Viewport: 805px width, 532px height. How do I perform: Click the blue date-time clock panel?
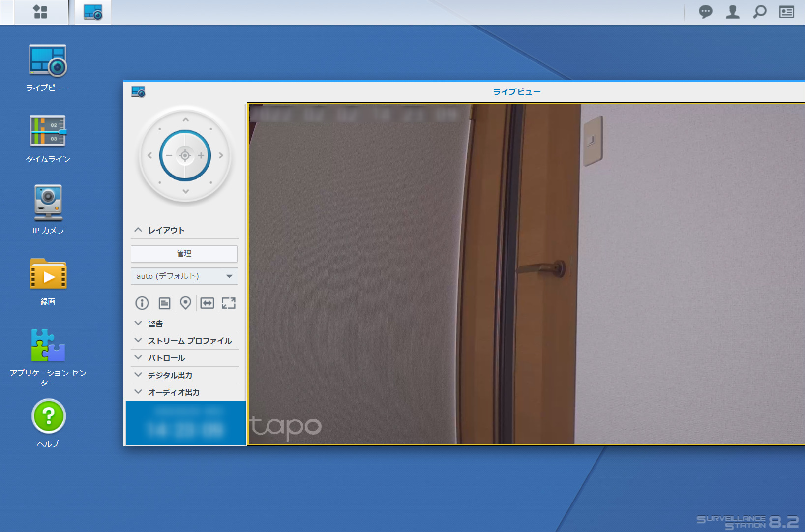(x=185, y=423)
